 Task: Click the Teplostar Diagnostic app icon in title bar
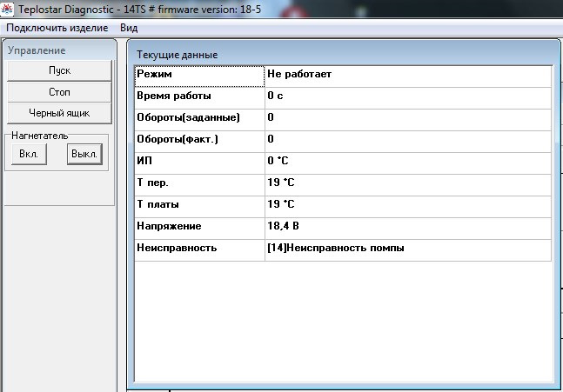click(x=7, y=9)
